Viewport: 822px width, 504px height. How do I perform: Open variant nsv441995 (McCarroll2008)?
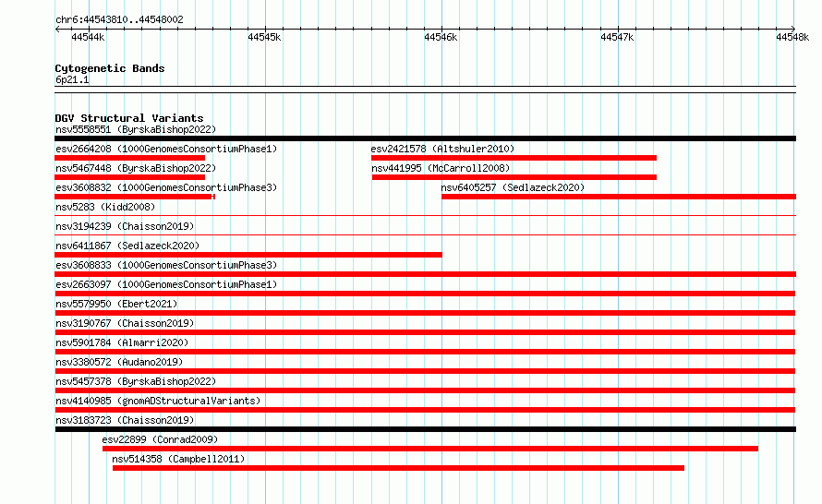coord(441,168)
